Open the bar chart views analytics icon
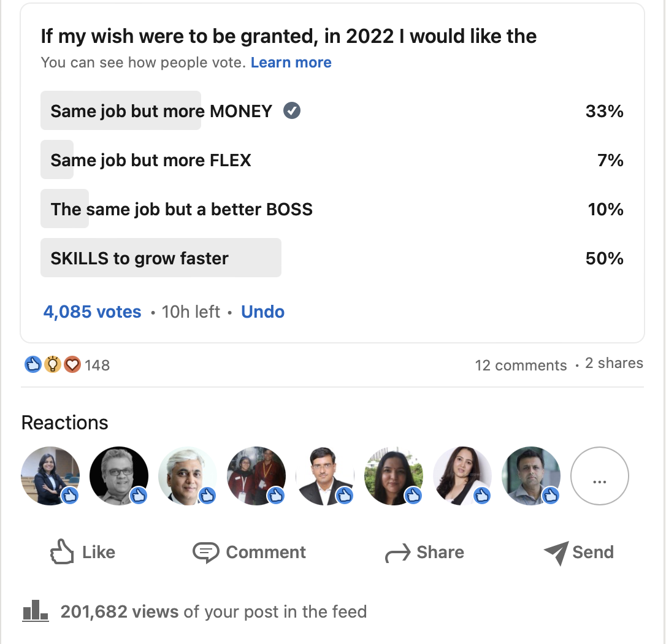 point(35,611)
